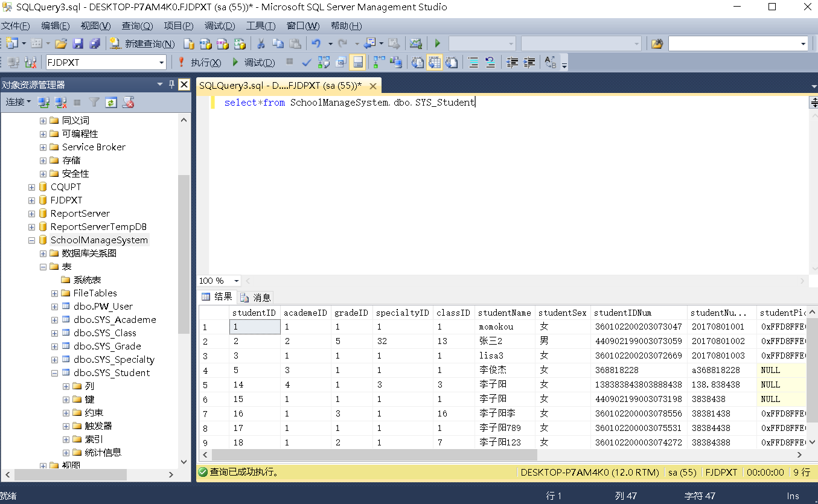818x504 pixels.
Task: Open the 工具(T) menu
Action: 260,26
